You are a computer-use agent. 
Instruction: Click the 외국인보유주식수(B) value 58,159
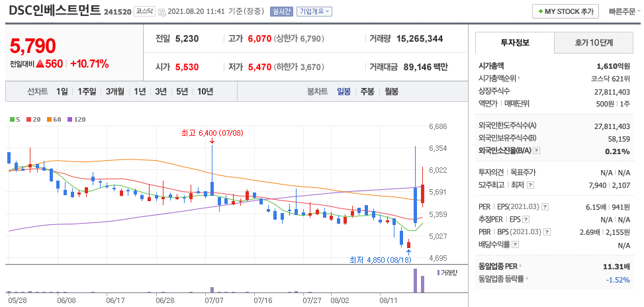coord(619,138)
